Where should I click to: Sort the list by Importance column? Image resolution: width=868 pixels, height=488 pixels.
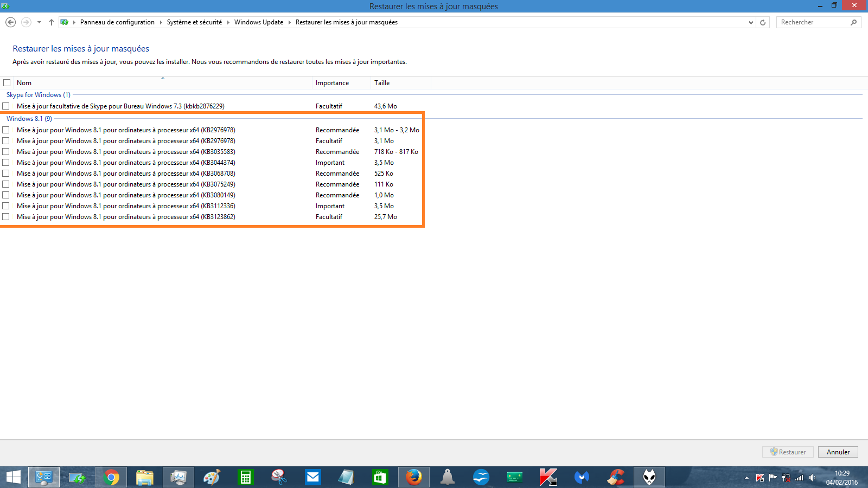point(332,83)
